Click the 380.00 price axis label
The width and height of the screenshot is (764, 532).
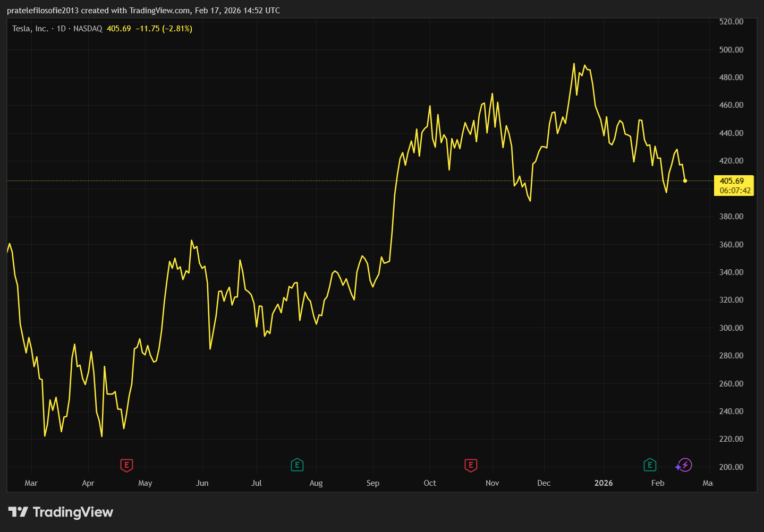tap(731, 217)
